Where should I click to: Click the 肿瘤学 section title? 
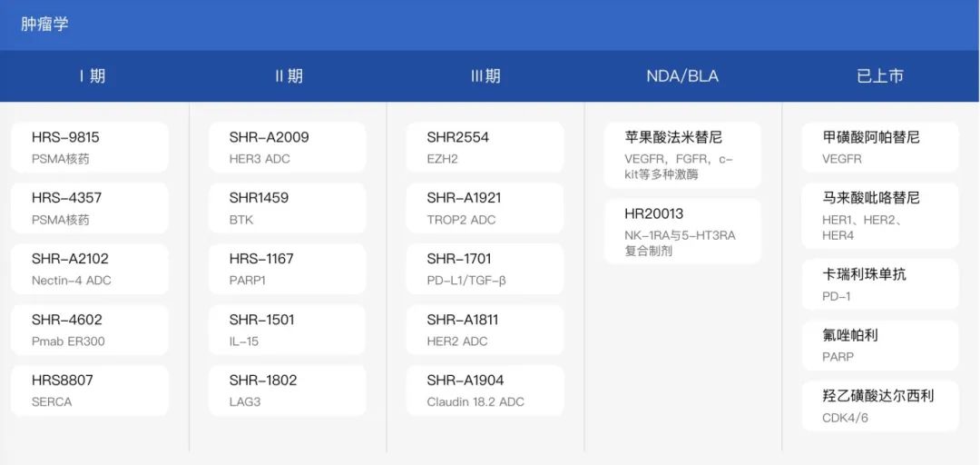pos(44,25)
